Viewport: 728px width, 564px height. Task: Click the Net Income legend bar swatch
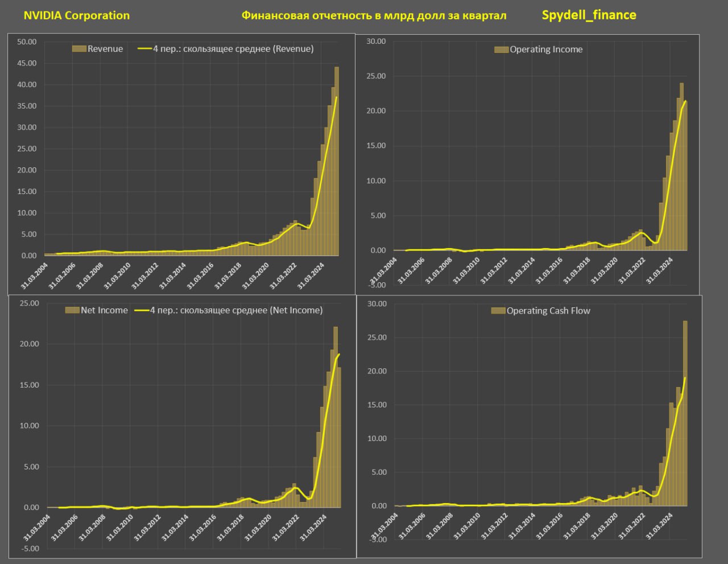72,310
